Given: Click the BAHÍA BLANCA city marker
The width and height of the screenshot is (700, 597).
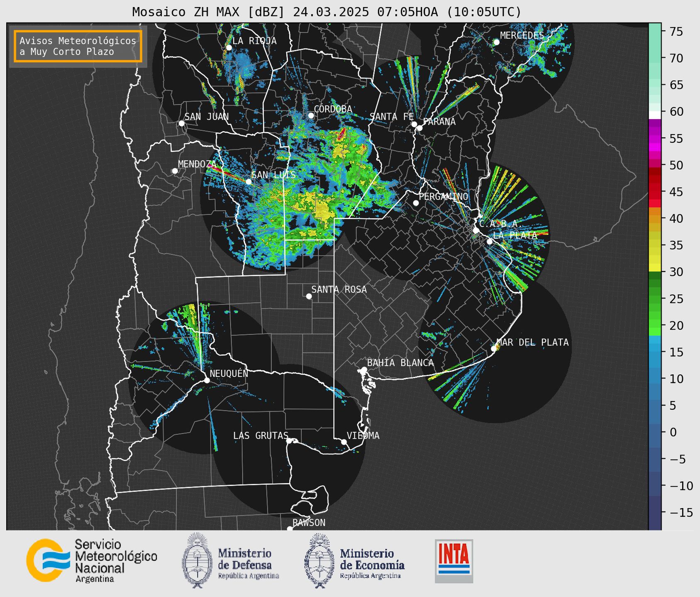Looking at the screenshot, I should [364, 369].
